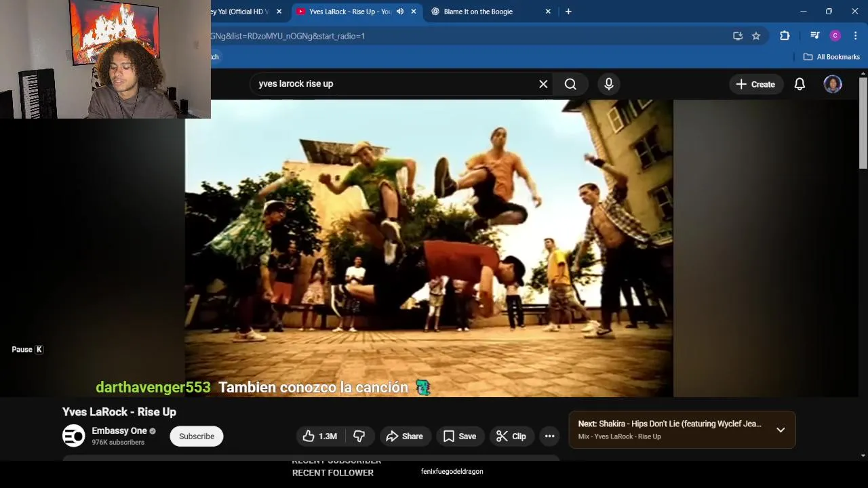
Task: Close the Hey Ya Official HD tab
Action: [x=279, y=12]
